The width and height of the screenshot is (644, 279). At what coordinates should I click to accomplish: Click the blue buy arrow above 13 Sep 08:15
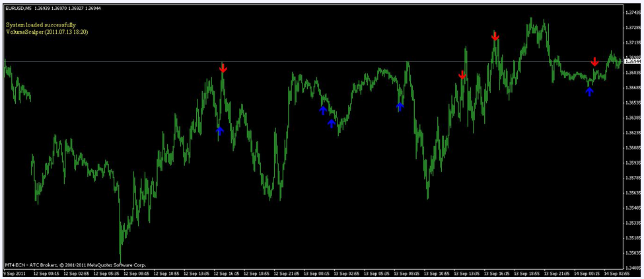[400, 107]
